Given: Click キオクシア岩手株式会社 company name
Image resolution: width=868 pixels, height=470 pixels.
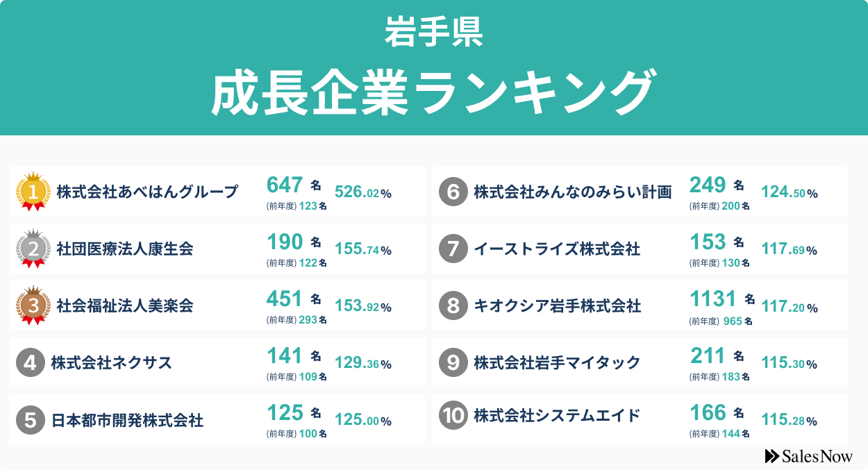Looking at the screenshot, I should tap(557, 305).
